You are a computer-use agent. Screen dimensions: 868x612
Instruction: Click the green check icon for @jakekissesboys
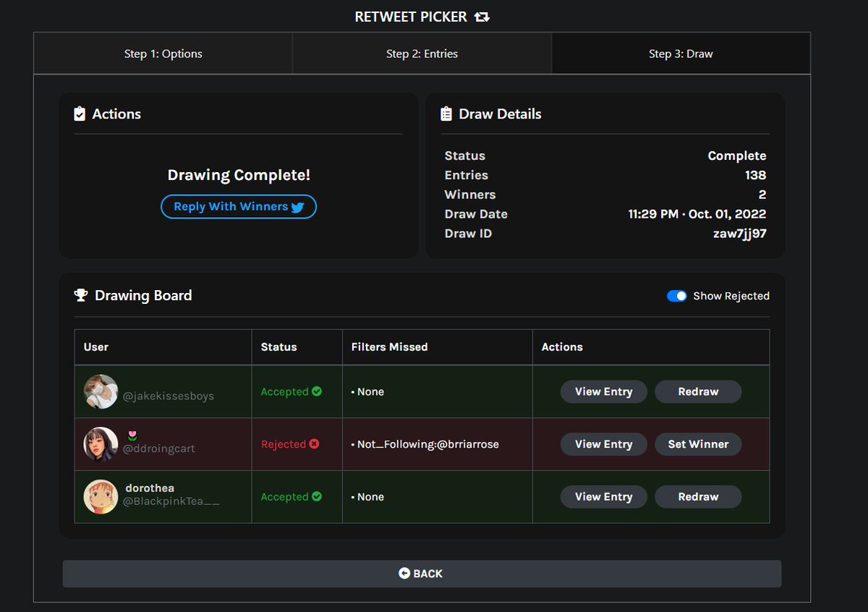coord(317,391)
